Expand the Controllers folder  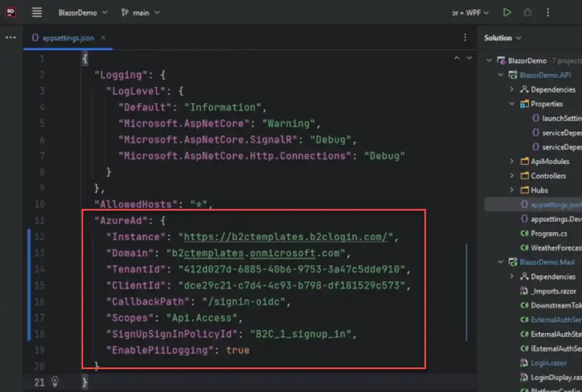[512, 176]
